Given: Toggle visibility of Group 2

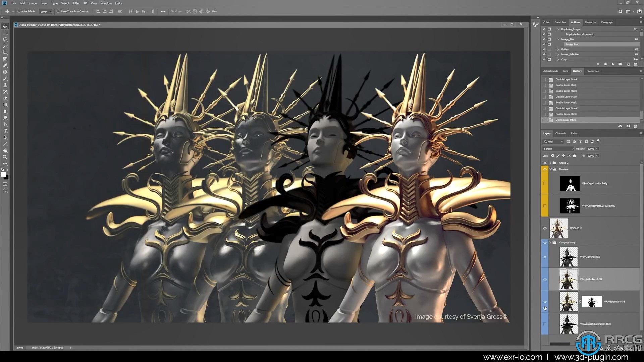Looking at the screenshot, I should 545,162.
